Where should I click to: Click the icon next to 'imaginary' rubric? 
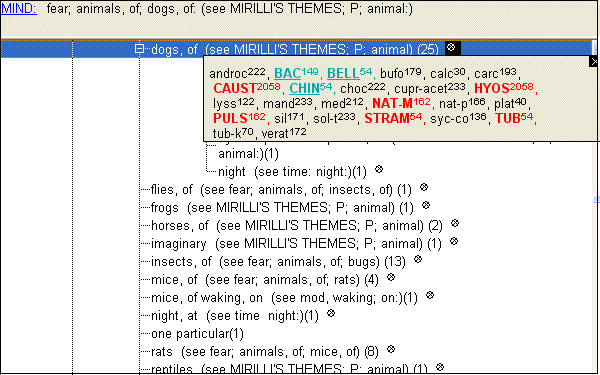point(454,241)
